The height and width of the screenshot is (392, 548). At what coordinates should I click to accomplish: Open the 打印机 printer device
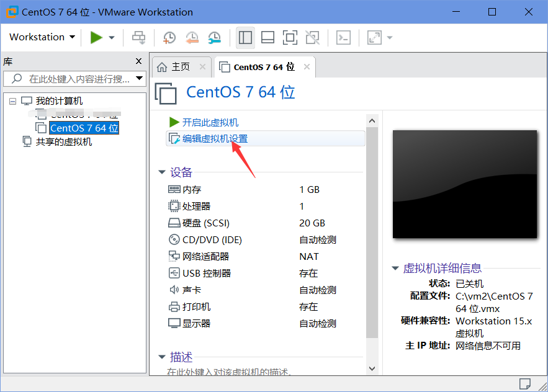(196, 307)
